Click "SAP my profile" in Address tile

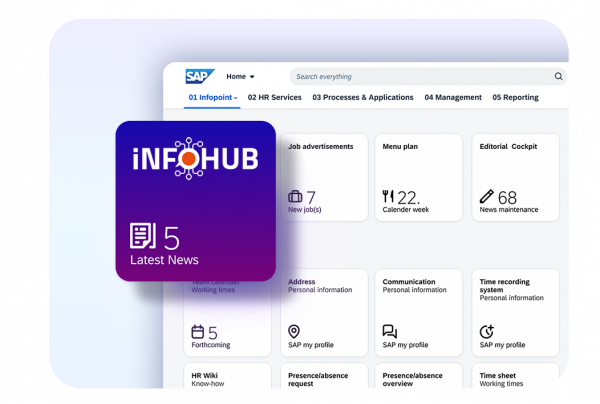311,345
